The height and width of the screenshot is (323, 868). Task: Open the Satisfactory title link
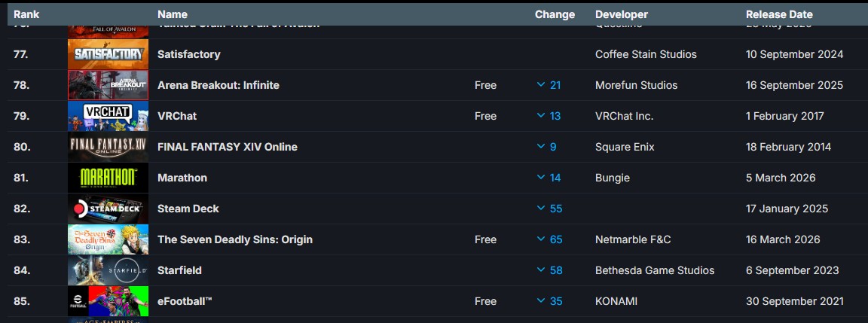click(189, 54)
